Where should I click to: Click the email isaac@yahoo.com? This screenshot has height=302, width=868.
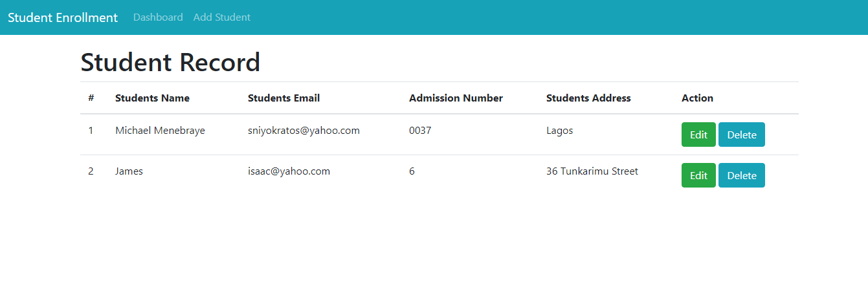(289, 171)
